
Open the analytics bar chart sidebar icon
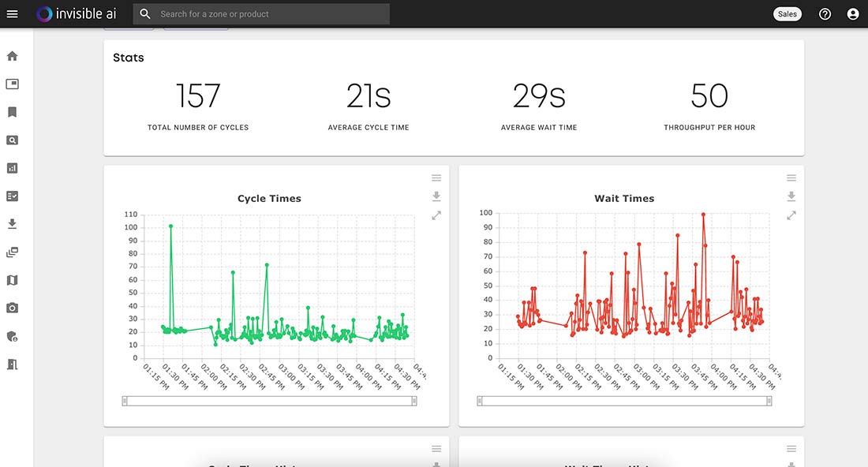[x=12, y=168]
